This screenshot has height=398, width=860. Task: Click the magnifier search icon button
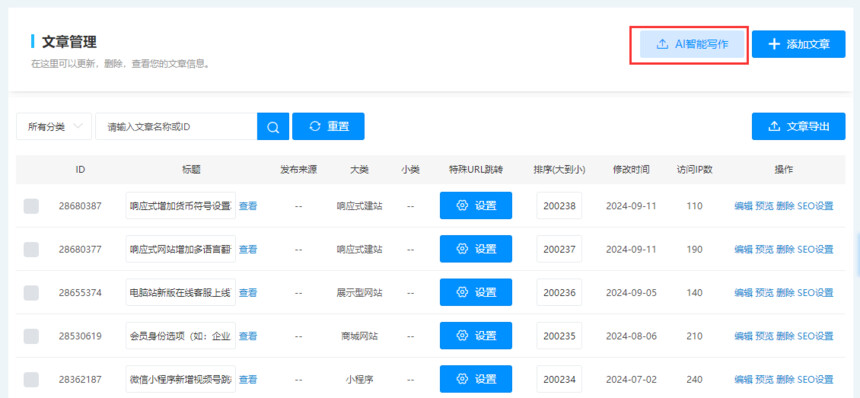click(273, 127)
